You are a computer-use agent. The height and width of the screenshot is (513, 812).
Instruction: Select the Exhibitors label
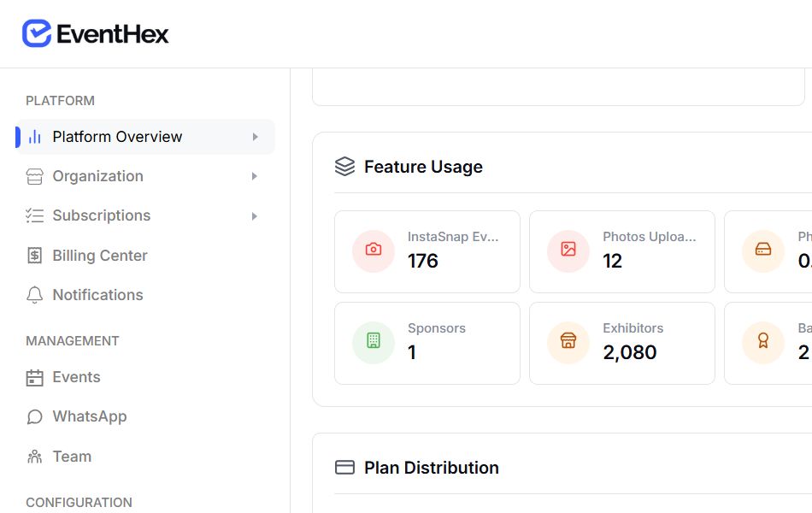[x=633, y=328]
